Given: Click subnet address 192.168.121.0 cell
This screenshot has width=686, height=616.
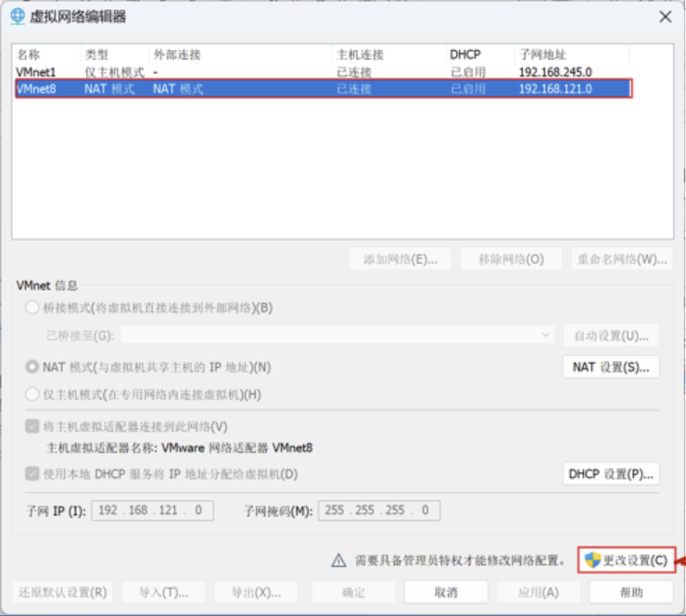Looking at the screenshot, I should pyautogui.click(x=555, y=89).
